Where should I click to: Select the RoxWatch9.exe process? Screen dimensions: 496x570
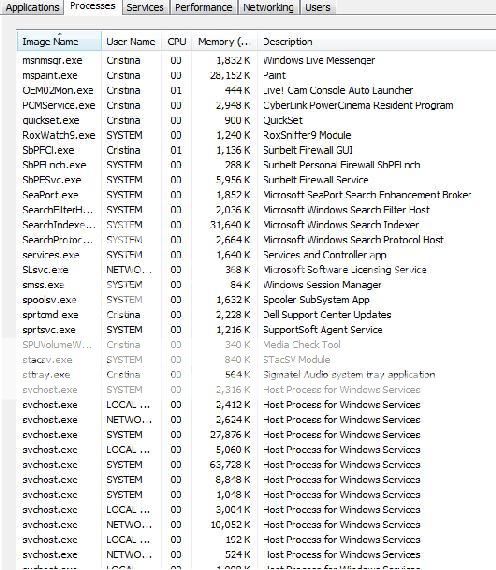click(256, 135)
